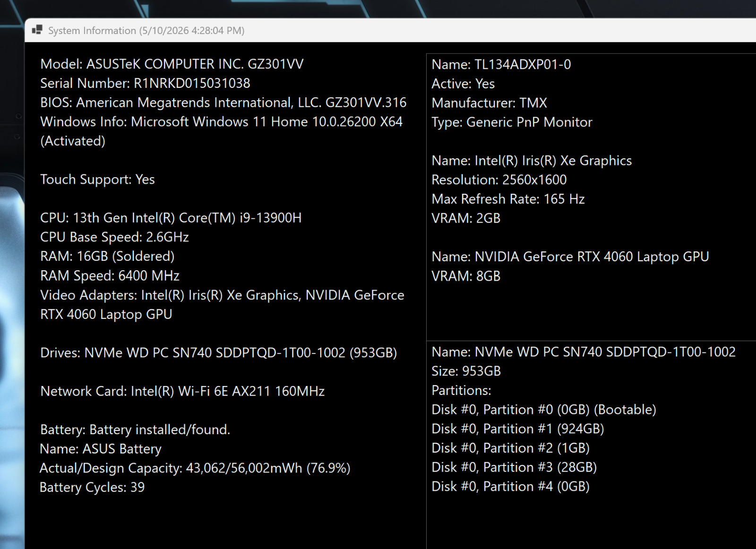The width and height of the screenshot is (756, 549).
Task: Click Battery installed/found line
Action: (135, 430)
